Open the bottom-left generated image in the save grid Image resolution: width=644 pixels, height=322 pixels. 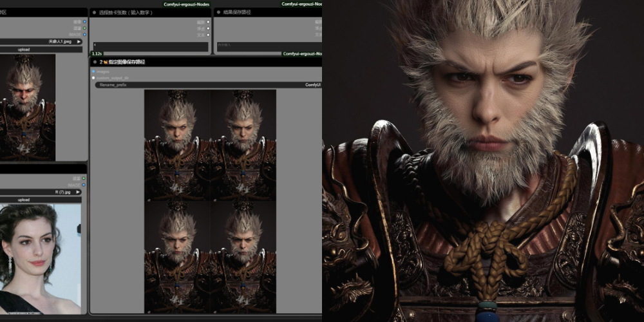[x=178, y=257]
